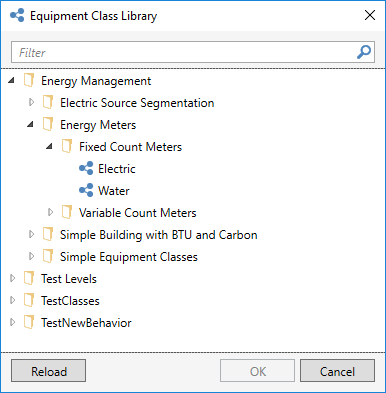Image resolution: width=386 pixels, height=393 pixels.
Task: Click the TestClasses folder icon
Action: pos(29,300)
